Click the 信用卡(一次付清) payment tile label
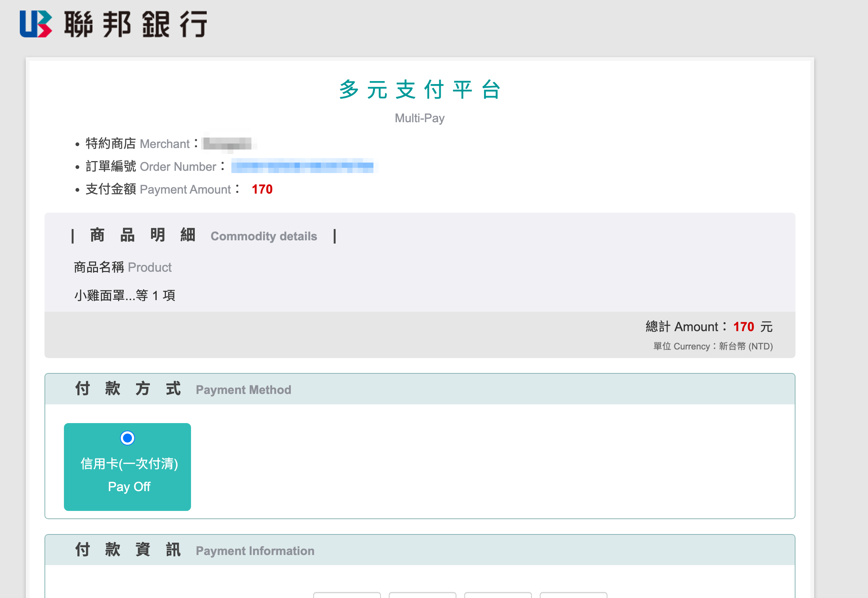The image size is (868, 598). [x=129, y=463]
